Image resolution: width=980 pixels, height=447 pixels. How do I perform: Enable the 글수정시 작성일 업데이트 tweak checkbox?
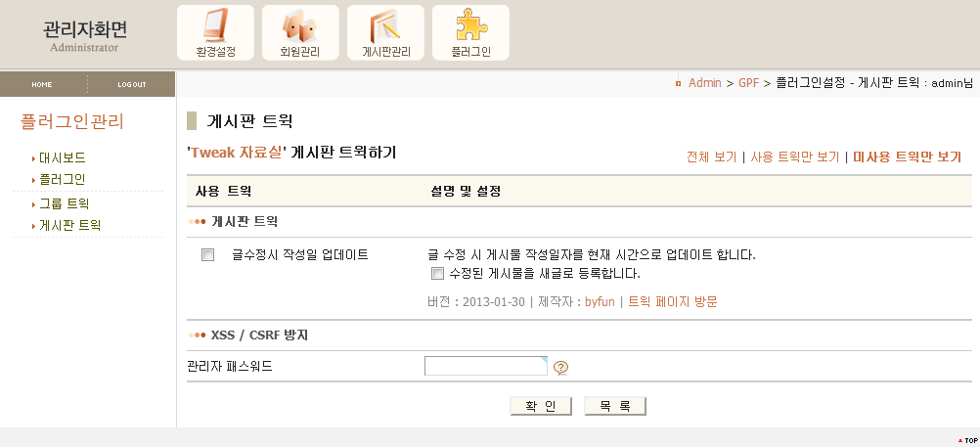click(207, 255)
